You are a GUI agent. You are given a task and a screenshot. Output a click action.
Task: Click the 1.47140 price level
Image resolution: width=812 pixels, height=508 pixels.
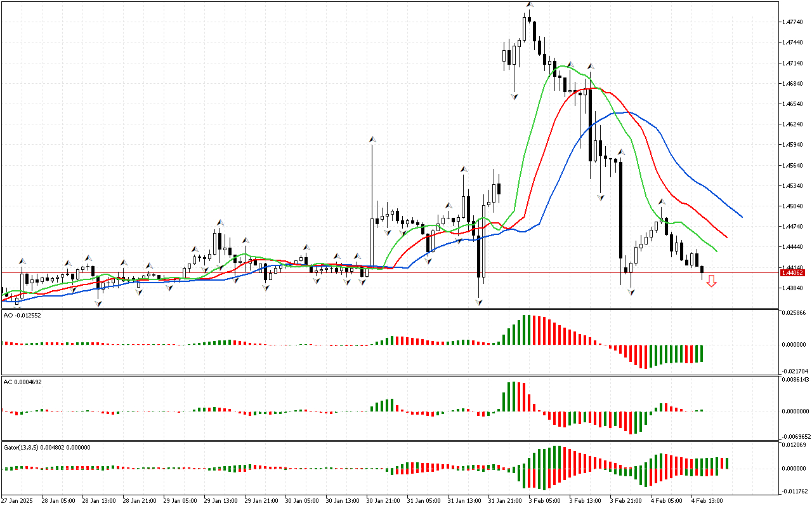coord(793,63)
